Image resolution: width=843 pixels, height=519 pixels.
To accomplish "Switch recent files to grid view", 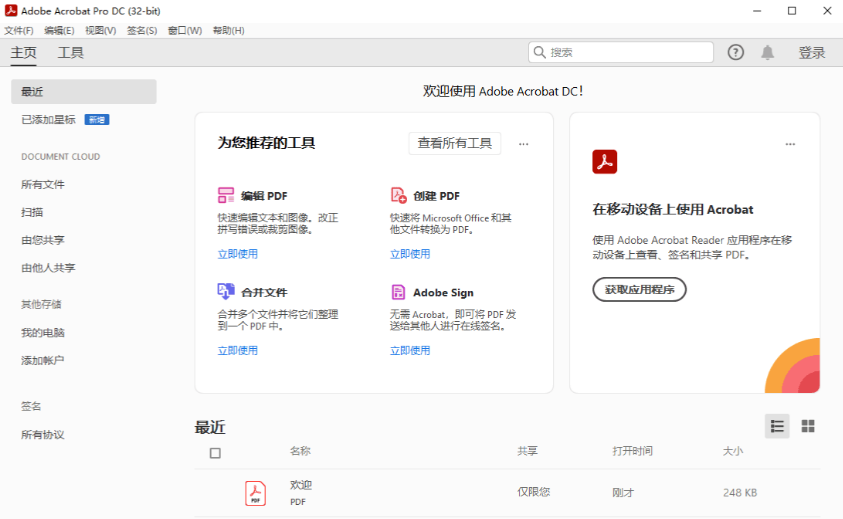I will pyautogui.click(x=808, y=426).
